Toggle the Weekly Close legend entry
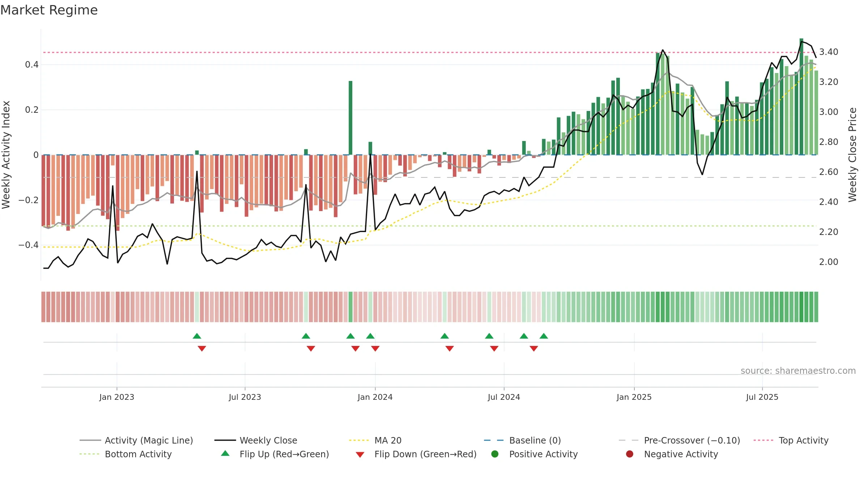Screen dimensions: 868x488 (x=256, y=440)
